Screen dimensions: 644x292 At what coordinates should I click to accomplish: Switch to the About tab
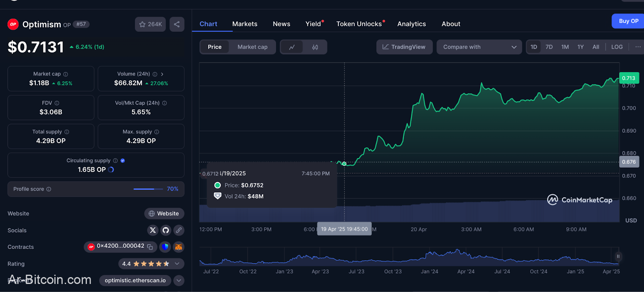451,24
